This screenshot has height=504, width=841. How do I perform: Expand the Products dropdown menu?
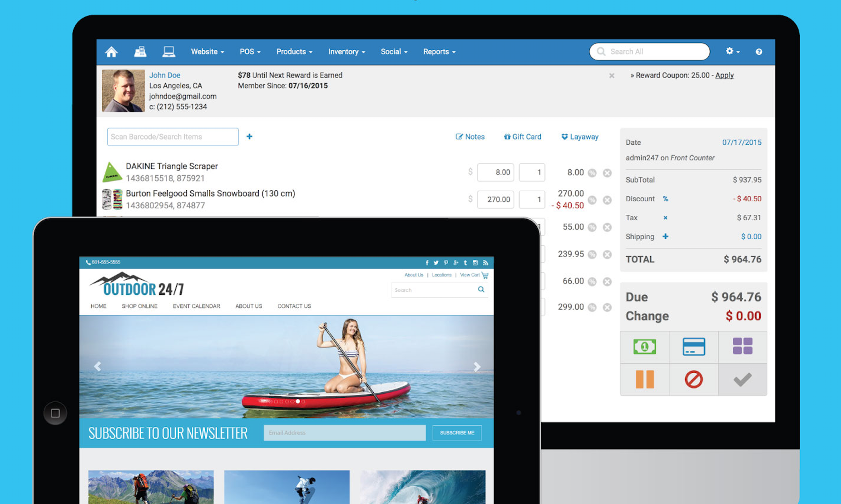tap(294, 52)
